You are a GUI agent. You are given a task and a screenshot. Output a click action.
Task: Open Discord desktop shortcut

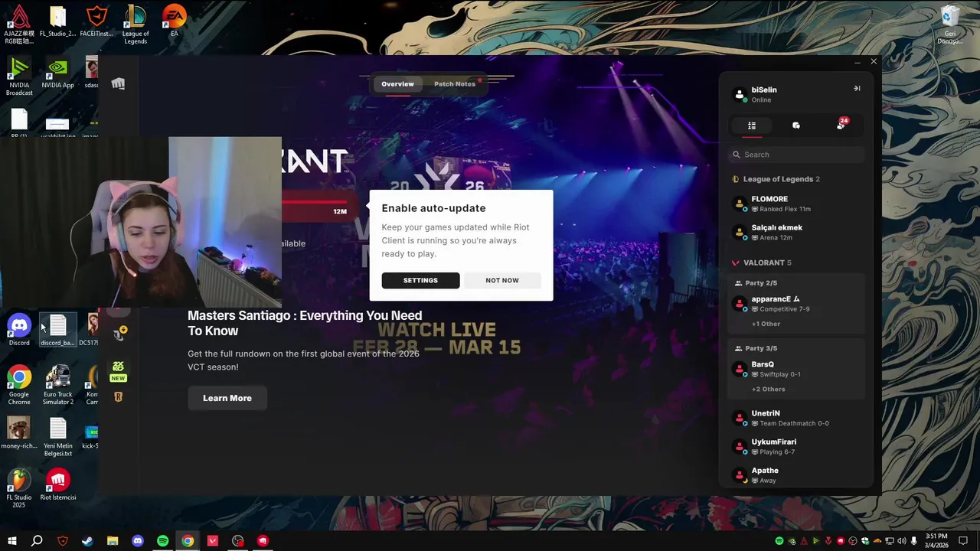pos(19,330)
